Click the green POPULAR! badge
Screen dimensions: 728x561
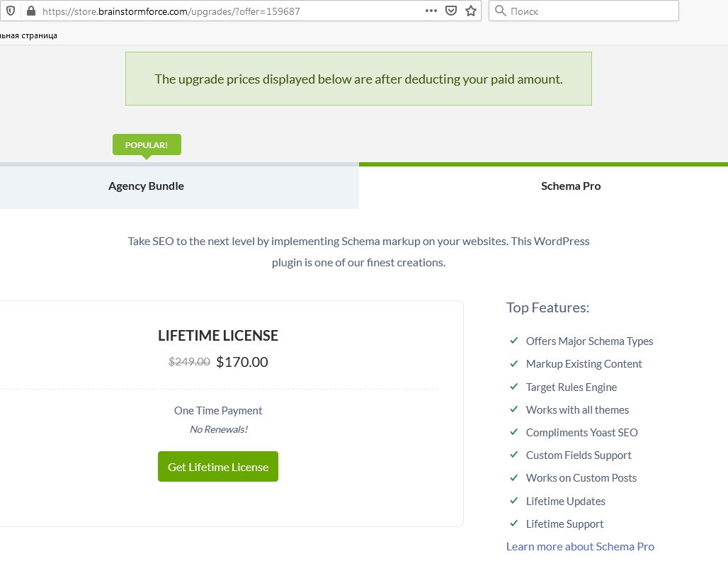pyautogui.click(x=147, y=144)
